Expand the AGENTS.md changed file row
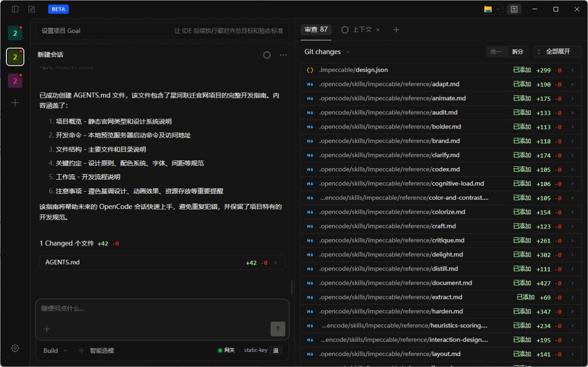 tap(162, 263)
